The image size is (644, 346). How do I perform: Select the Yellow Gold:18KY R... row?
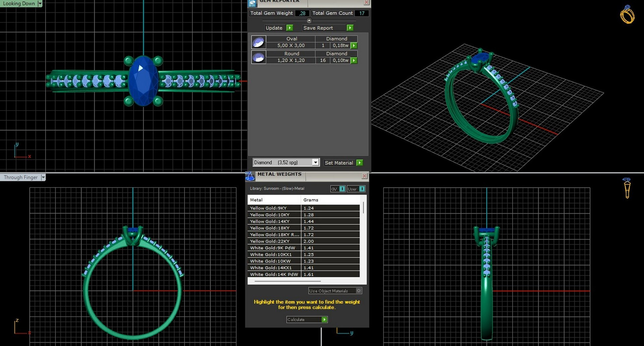(x=304, y=235)
